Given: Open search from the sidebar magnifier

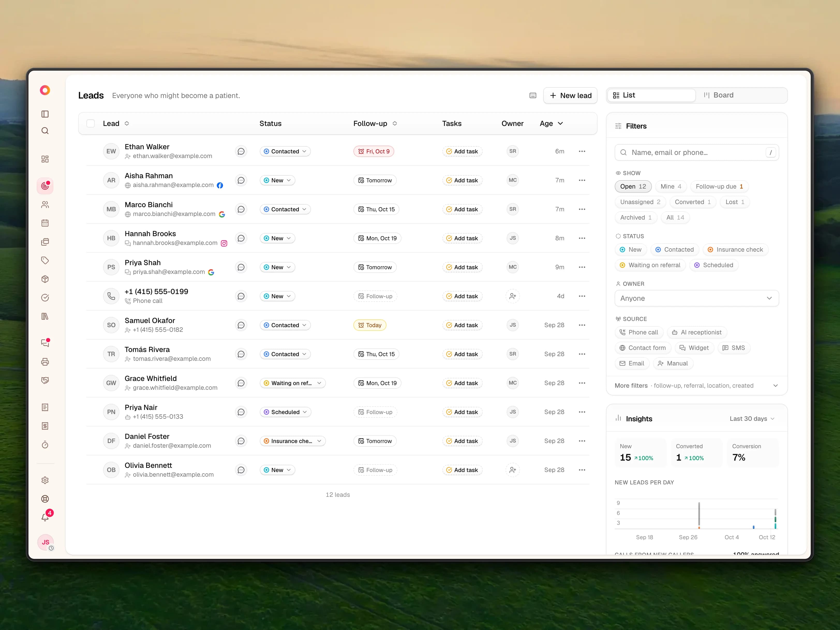Looking at the screenshot, I should [45, 131].
